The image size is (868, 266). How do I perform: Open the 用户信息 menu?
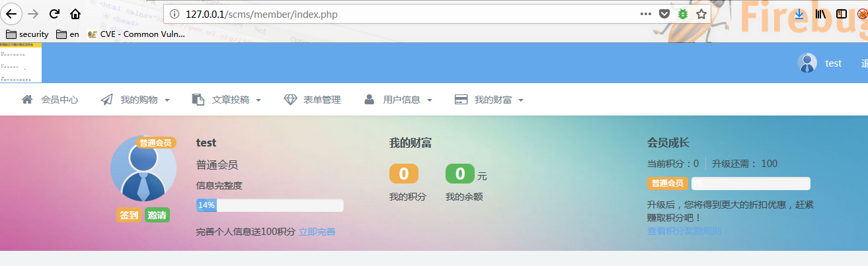[x=402, y=100]
